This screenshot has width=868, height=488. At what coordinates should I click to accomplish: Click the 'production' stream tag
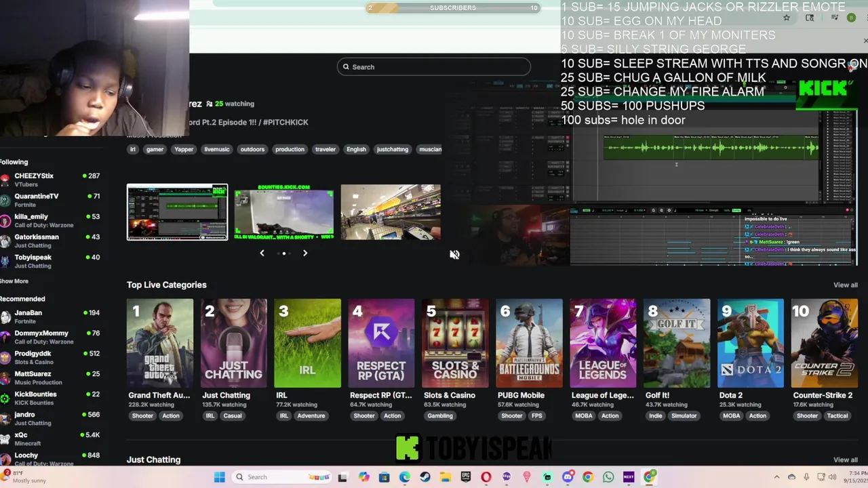290,149
